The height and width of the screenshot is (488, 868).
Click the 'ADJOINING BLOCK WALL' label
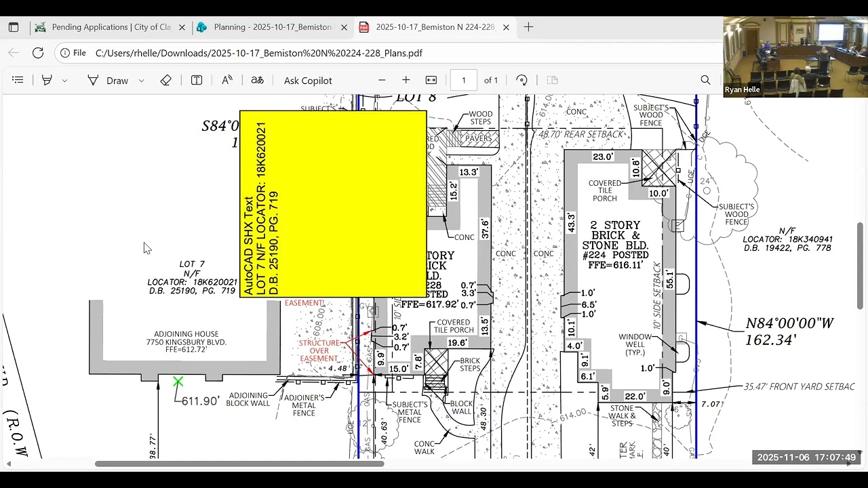tap(249, 399)
